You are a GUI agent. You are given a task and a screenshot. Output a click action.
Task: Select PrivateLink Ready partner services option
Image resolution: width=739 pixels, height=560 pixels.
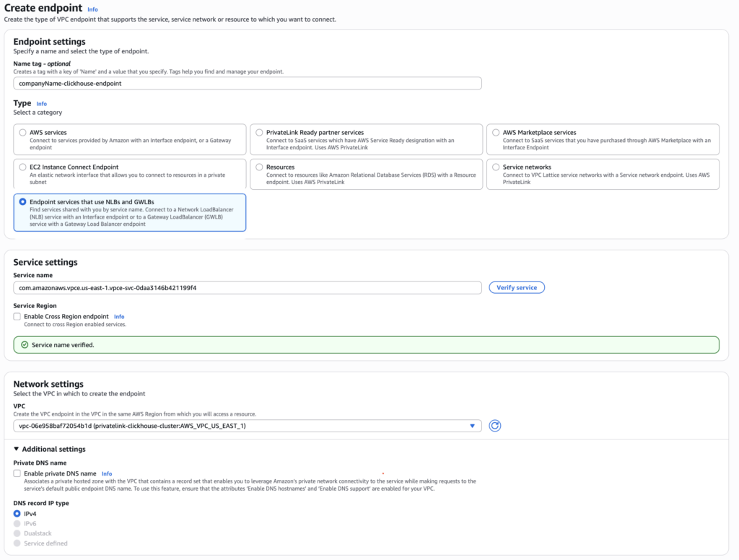coord(259,133)
